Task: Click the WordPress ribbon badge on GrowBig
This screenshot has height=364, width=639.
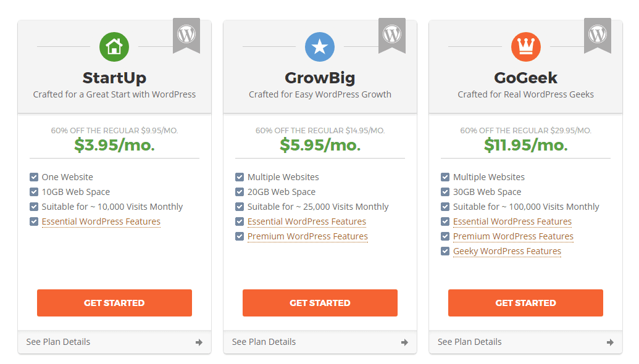Action: click(x=392, y=35)
